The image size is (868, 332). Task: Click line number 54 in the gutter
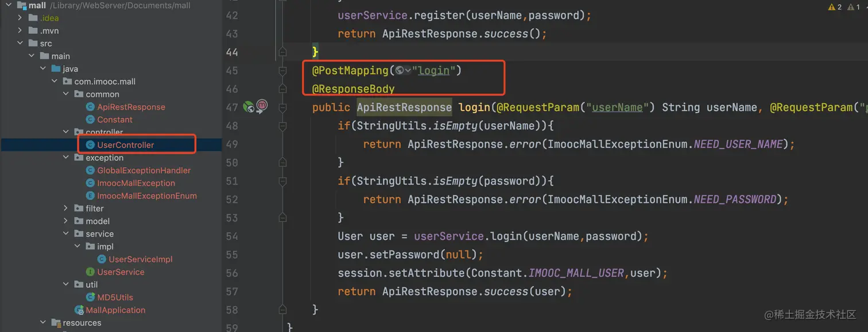point(232,236)
